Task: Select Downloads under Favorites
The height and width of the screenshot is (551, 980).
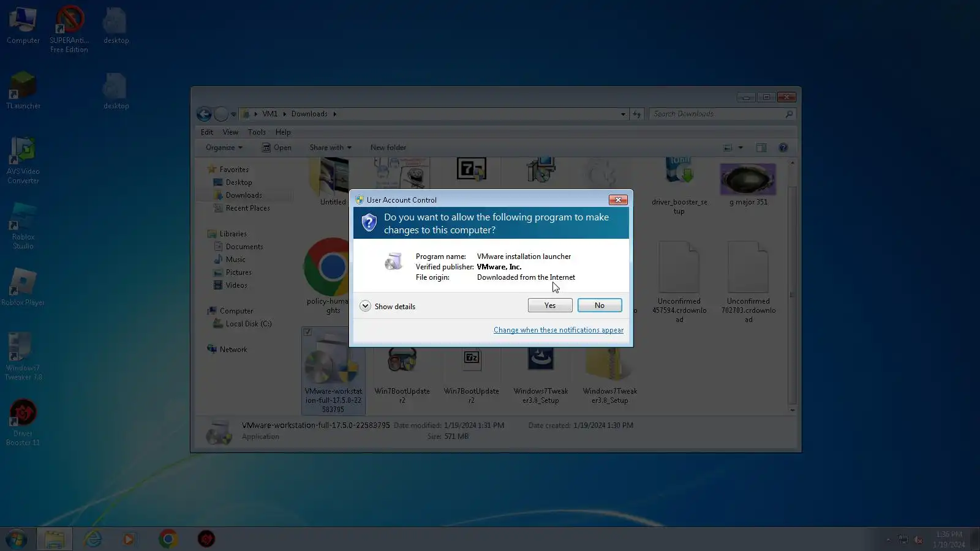Action: [238, 195]
